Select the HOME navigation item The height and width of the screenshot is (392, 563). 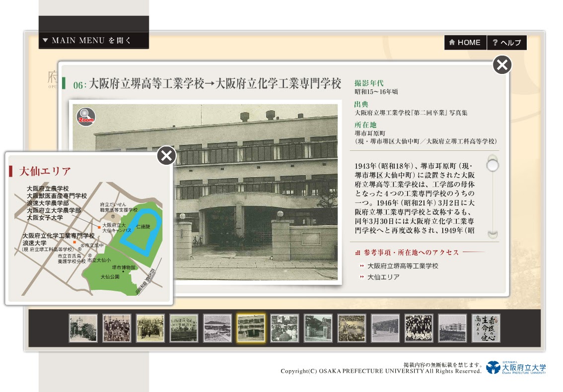click(465, 42)
